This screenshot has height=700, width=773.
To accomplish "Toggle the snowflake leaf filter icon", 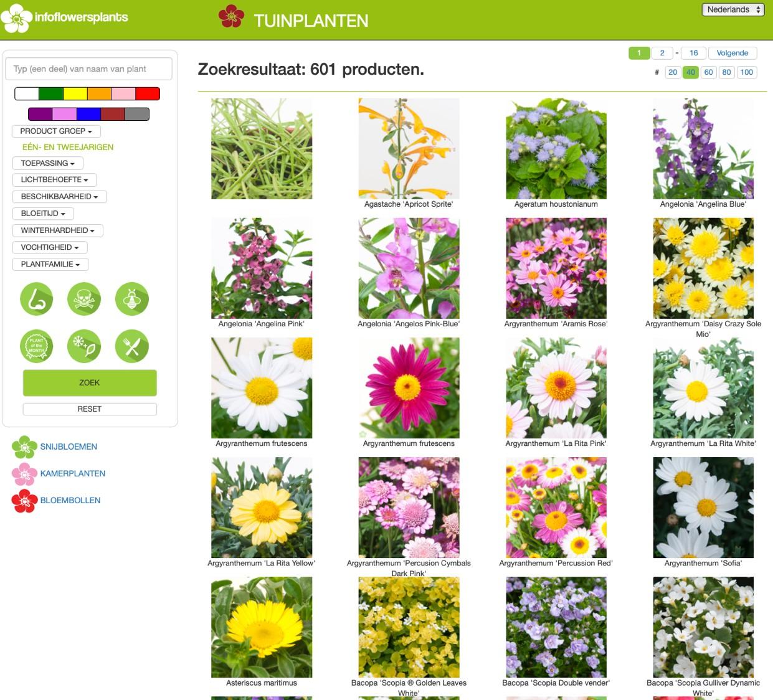I will pos(84,346).
